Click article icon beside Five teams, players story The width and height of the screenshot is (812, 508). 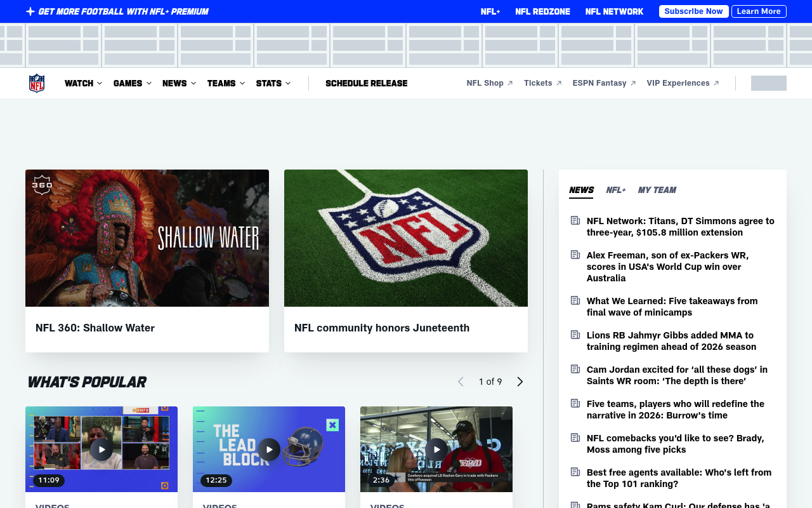click(x=575, y=403)
